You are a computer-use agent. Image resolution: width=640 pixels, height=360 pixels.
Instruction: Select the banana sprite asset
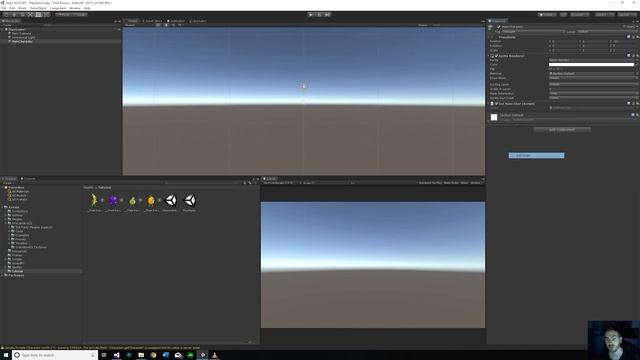94,200
